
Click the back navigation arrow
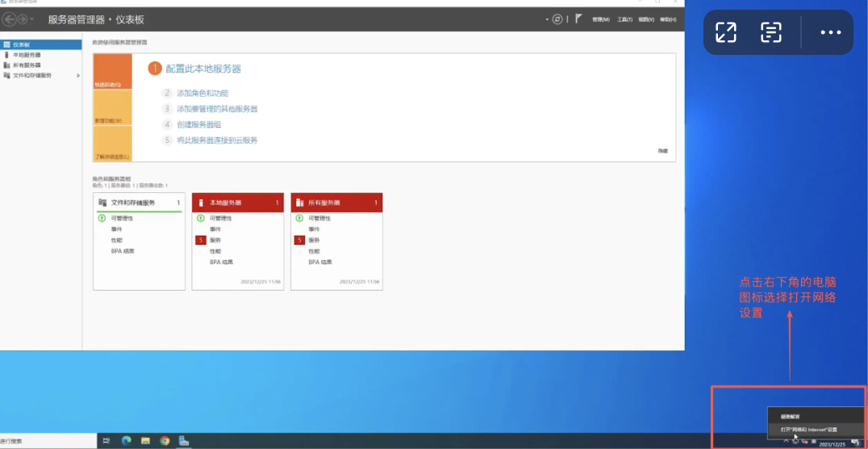pyautogui.click(x=10, y=19)
